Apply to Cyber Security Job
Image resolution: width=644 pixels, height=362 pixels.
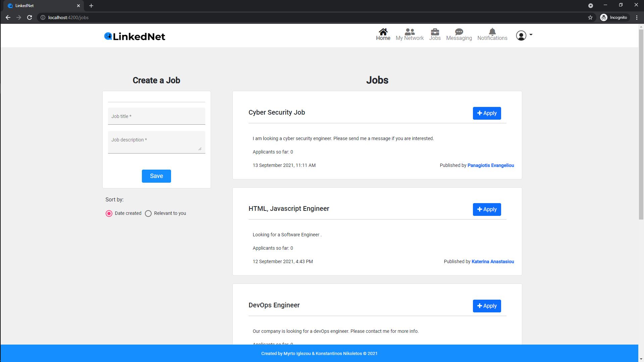[487, 113]
